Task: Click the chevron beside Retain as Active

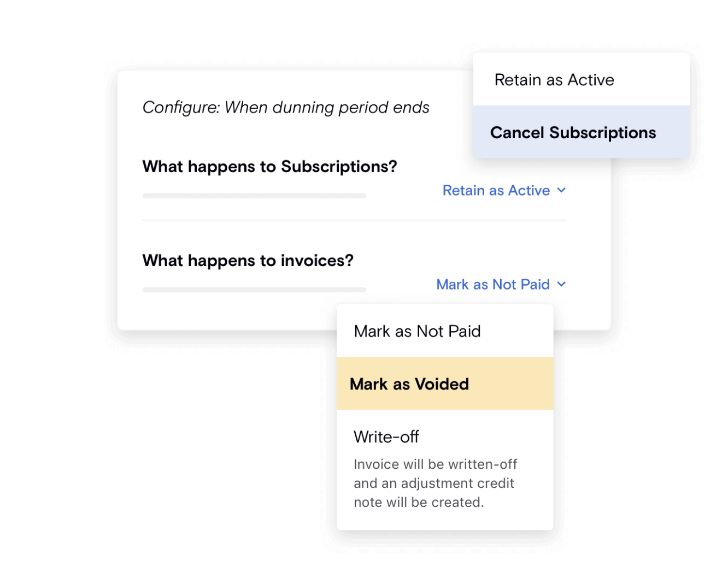Action: (561, 190)
